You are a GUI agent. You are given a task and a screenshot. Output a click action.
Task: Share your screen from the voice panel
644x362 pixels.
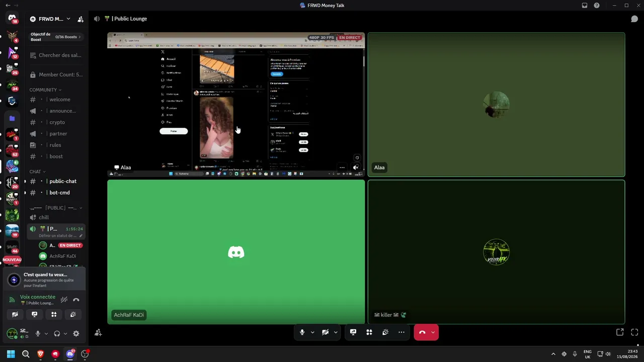(34, 314)
